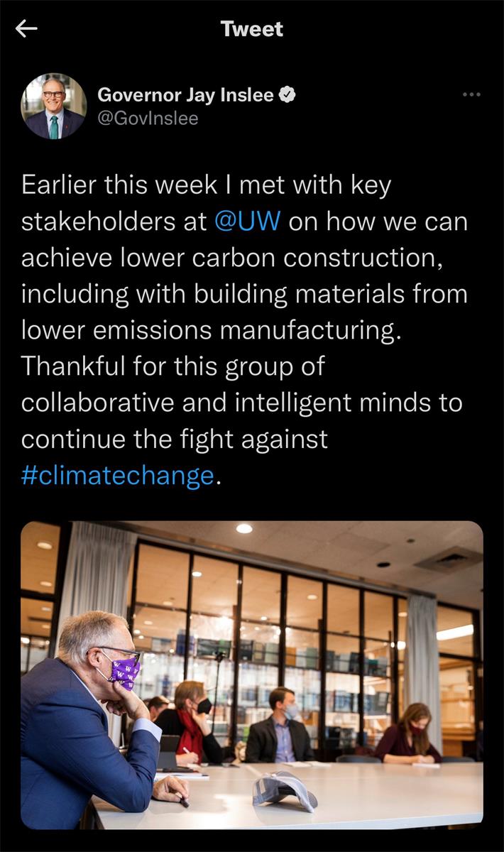Image resolution: width=504 pixels, height=852 pixels.
Task: Click the blue verified badge
Action: coord(287,94)
